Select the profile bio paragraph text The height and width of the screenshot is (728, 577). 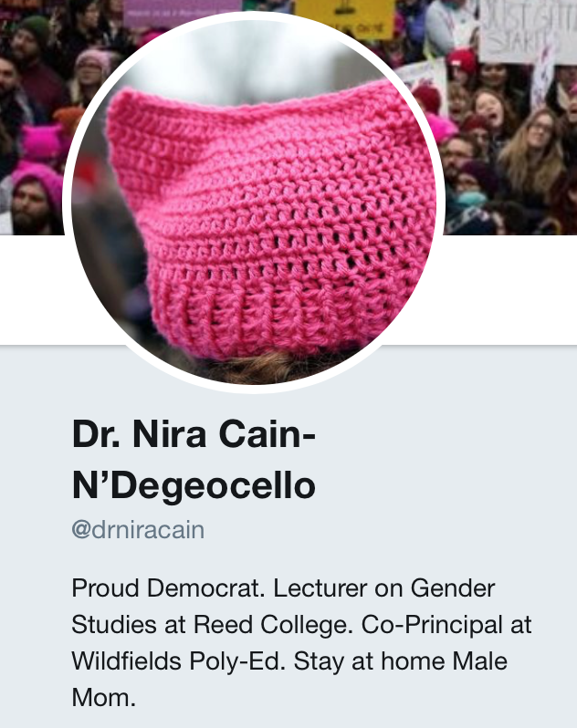[x=301, y=642]
